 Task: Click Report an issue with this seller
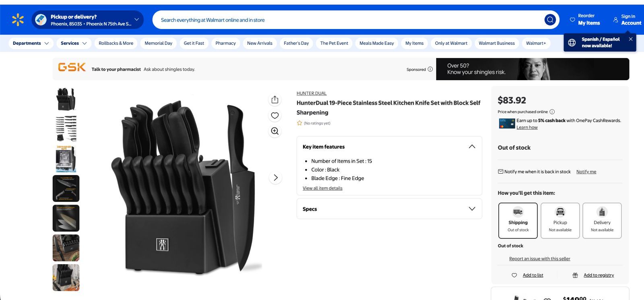click(x=540, y=259)
